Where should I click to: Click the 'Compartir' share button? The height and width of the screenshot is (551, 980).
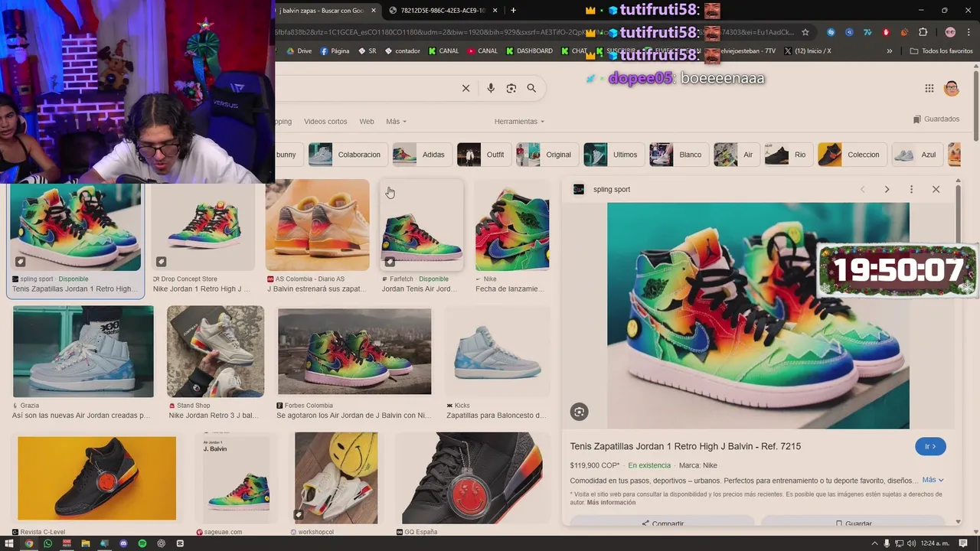[x=663, y=523]
